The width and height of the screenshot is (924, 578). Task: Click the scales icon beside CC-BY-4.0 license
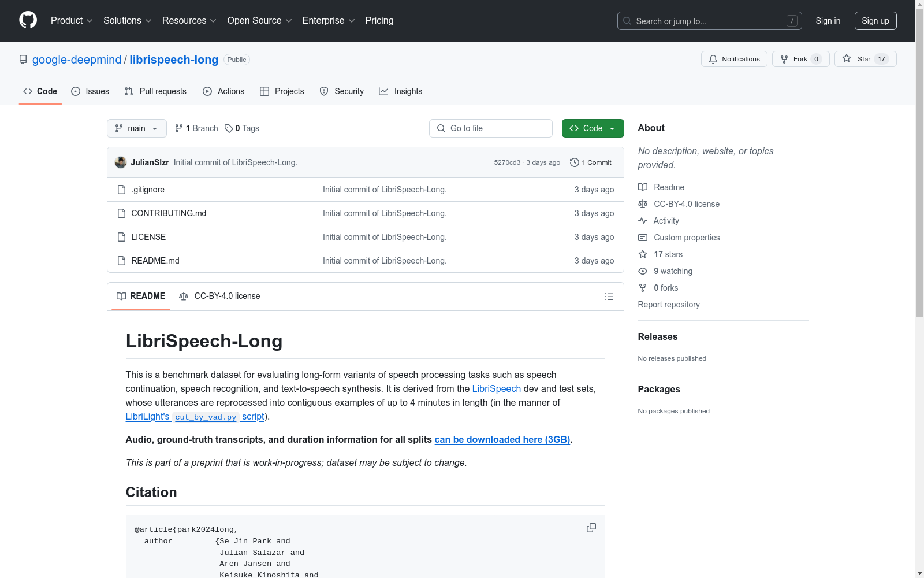coord(643,204)
